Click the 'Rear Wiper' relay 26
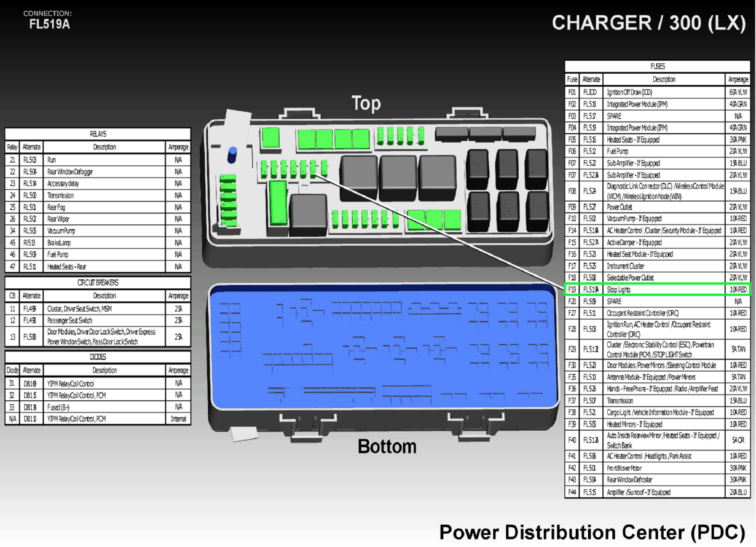The width and height of the screenshot is (756, 547). coord(58,219)
